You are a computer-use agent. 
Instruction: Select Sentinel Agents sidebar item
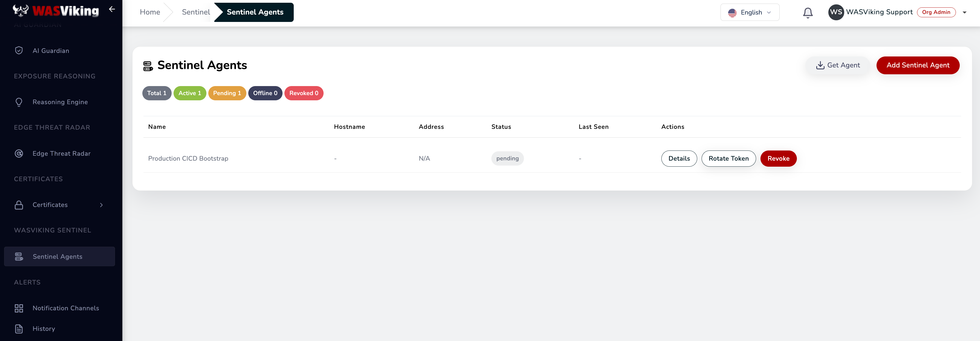[x=59, y=256]
